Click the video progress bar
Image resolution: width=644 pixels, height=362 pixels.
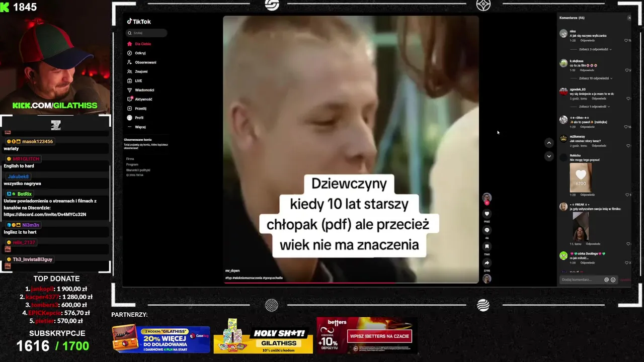point(351,283)
